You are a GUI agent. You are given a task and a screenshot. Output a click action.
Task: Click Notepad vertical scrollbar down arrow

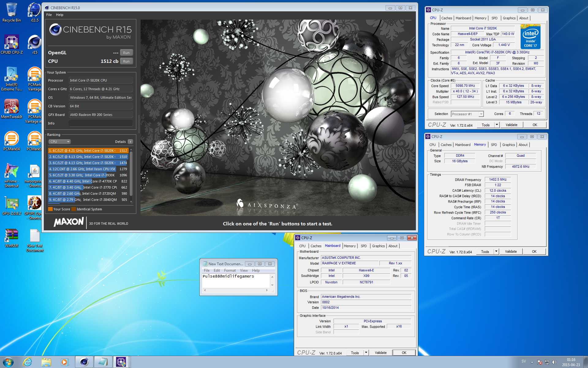pyautogui.click(x=272, y=285)
